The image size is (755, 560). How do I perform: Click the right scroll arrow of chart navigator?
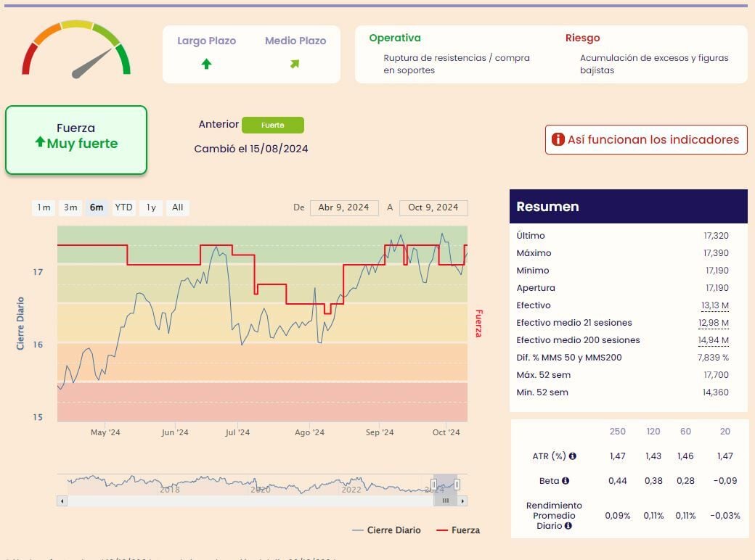pos(462,501)
